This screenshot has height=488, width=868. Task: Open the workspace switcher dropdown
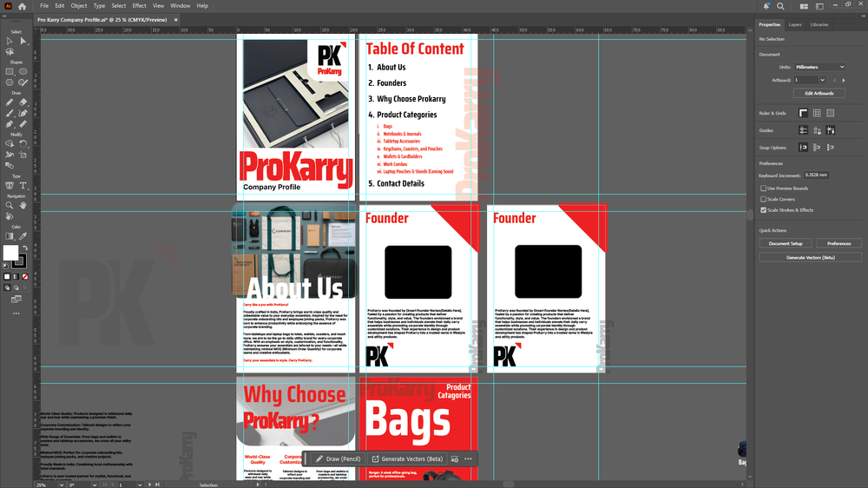[x=819, y=6]
